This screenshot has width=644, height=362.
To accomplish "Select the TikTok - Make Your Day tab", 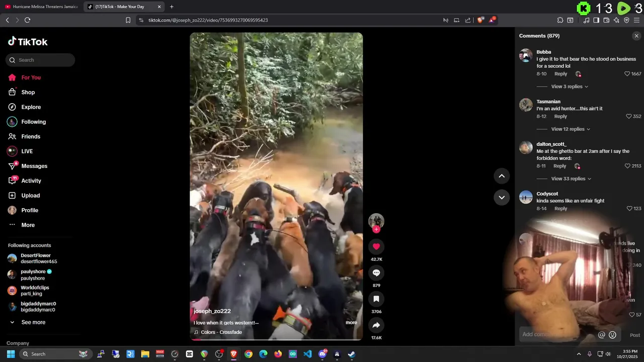I will pyautogui.click(x=124, y=7).
